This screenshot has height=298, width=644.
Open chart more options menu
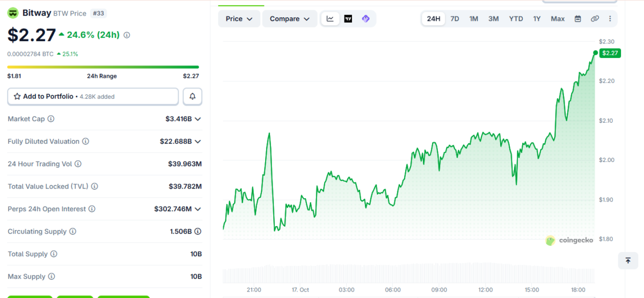610,19
